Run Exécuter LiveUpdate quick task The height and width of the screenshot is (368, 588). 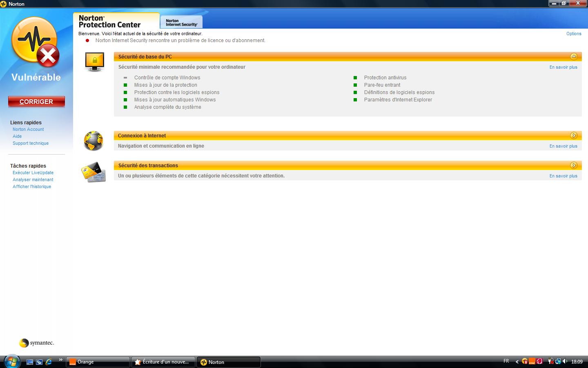point(33,173)
